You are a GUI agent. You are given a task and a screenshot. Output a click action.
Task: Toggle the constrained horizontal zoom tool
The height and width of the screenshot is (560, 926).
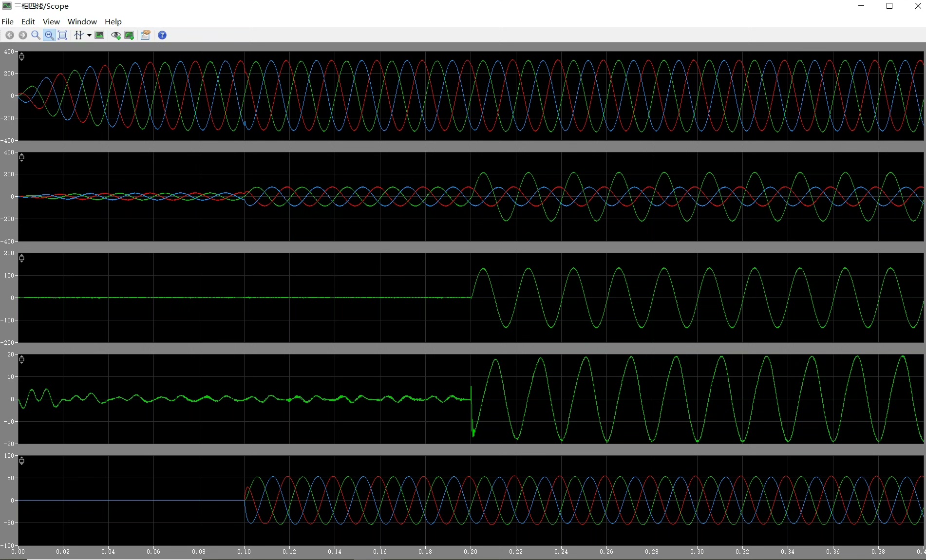pyautogui.click(x=49, y=35)
